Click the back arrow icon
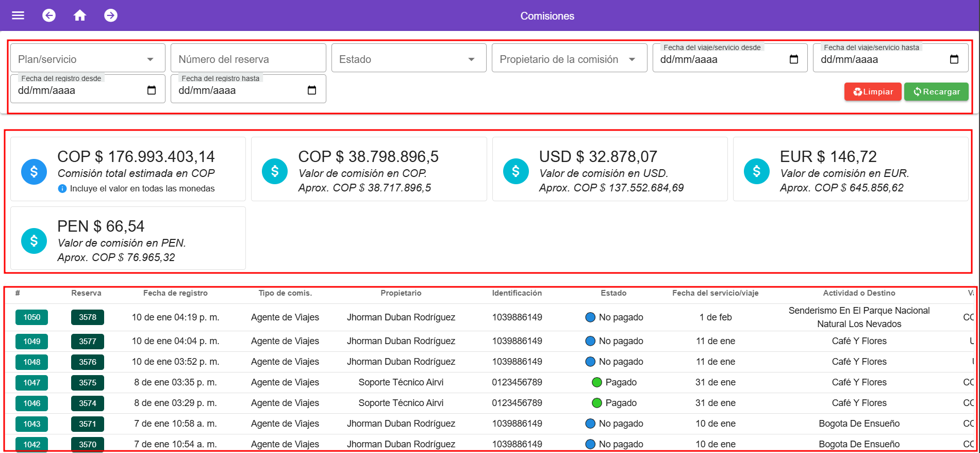Viewport: 980px width, 453px height. click(49, 15)
